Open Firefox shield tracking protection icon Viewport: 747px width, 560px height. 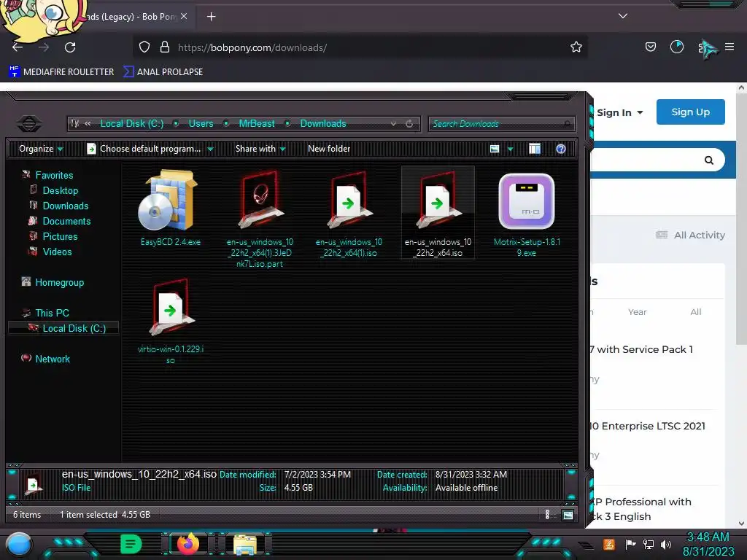(144, 47)
